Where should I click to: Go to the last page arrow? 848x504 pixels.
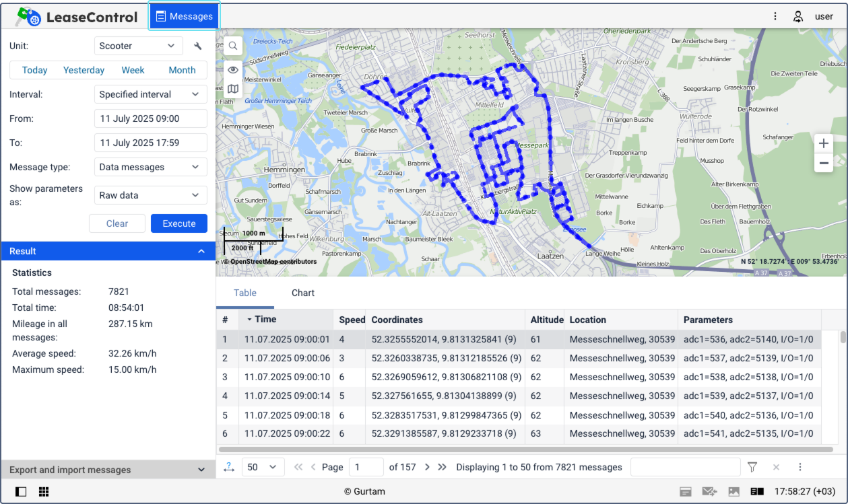coord(442,467)
